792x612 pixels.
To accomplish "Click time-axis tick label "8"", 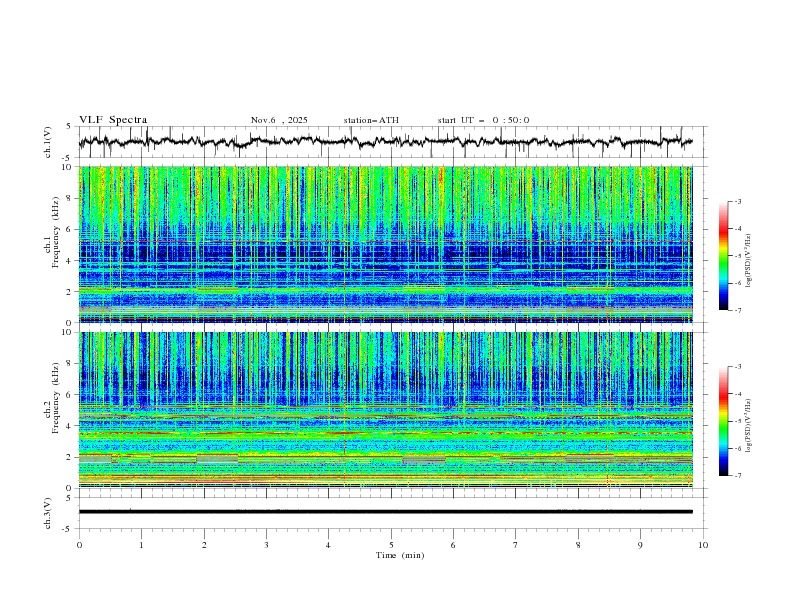I will tap(578, 545).
